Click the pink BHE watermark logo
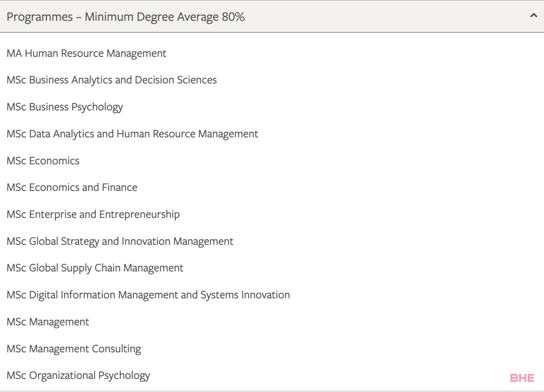The height and width of the screenshot is (392, 544). pyautogui.click(x=522, y=378)
